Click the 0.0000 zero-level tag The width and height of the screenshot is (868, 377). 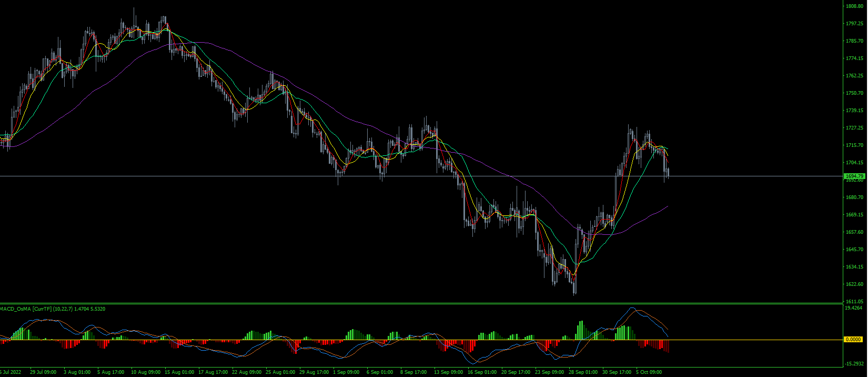[x=853, y=340]
